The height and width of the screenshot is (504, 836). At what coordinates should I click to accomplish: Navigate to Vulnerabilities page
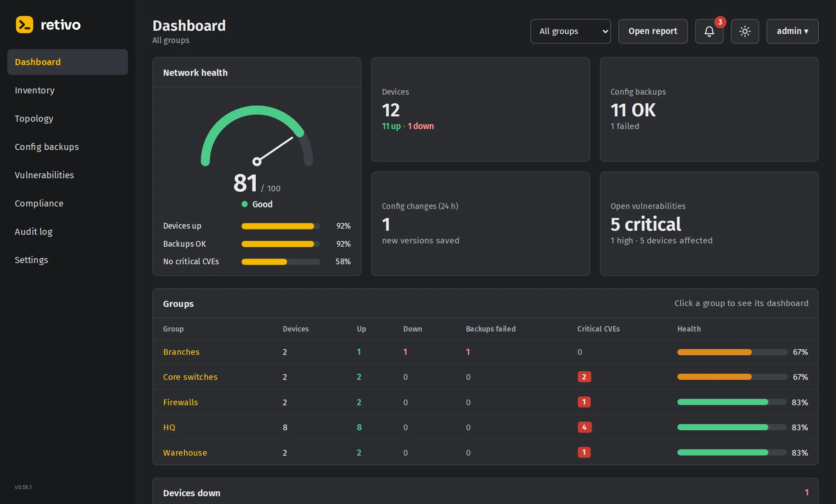tap(68, 175)
